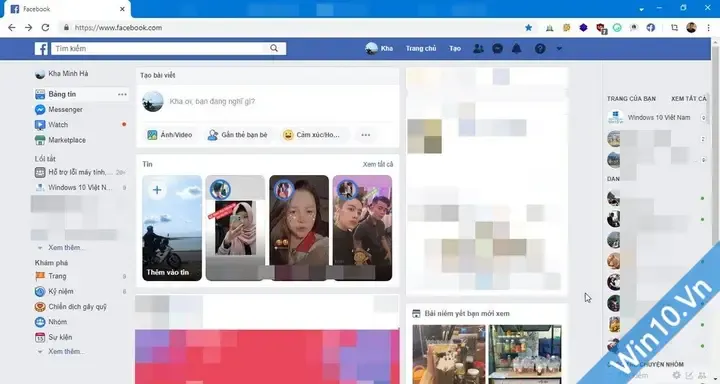
Task: Click the dark blue hexagon extension icon
Action: [583, 28]
